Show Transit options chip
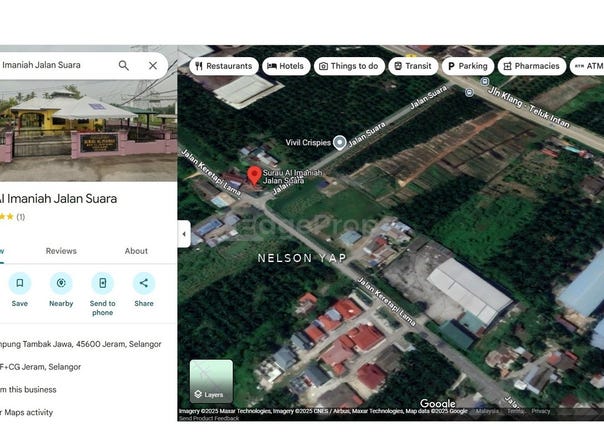The height and width of the screenshot is (447, 604). (x=413, y=66)
